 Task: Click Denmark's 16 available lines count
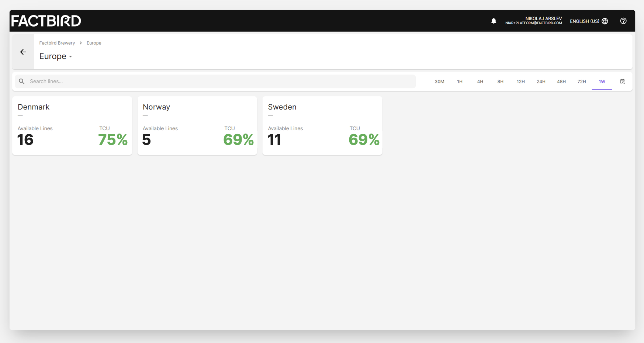pyautogui.click(x=25, y=140)
